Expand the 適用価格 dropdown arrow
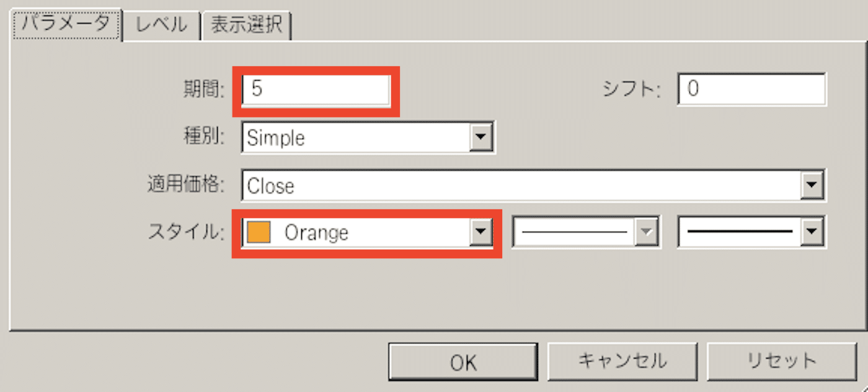This screenshot has width=868, height=392. (x=812, y=185)
